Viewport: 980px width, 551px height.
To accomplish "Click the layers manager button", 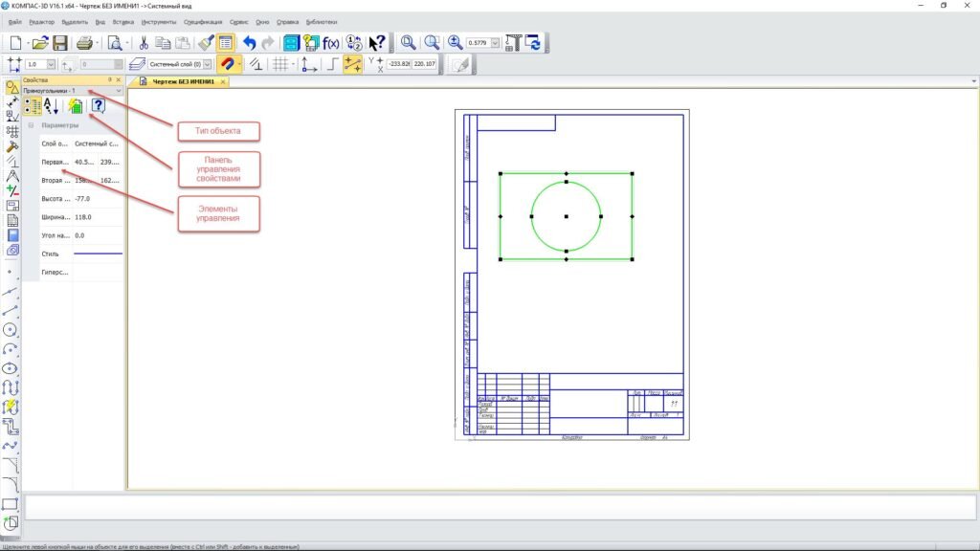I will [x=137, y=64].
